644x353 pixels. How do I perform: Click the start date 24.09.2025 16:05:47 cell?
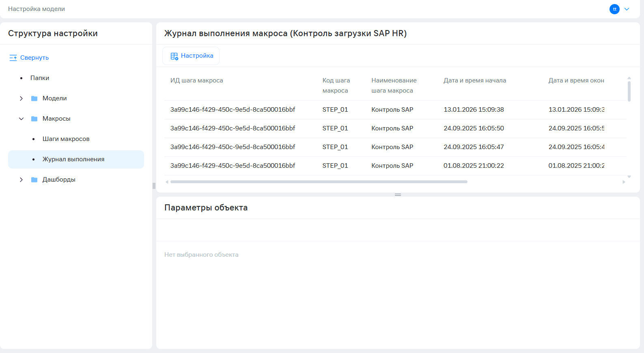click(474, 147)
